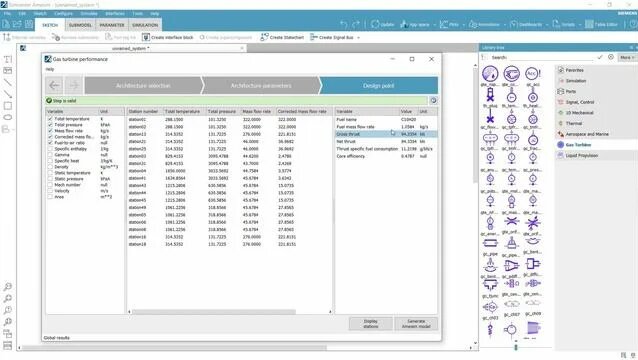638x360 pixels.
Task: Select the 1D Mechanical library category
Action: [x=579, y=113]
